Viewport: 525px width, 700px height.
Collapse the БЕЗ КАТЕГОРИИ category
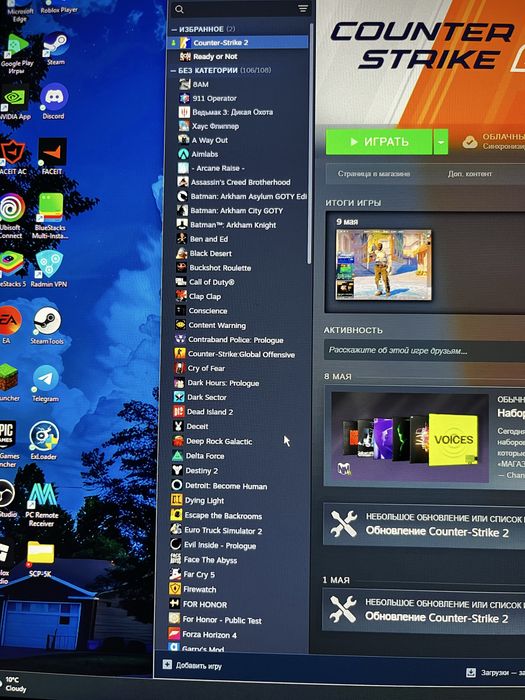point(173,71)
